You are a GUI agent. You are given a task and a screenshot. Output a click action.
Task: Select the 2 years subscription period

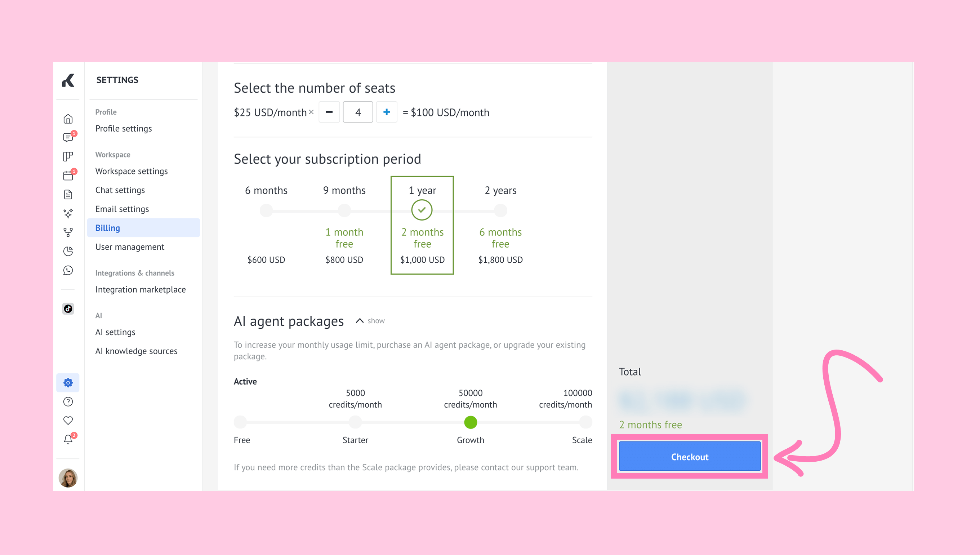[x=500, y=210]
